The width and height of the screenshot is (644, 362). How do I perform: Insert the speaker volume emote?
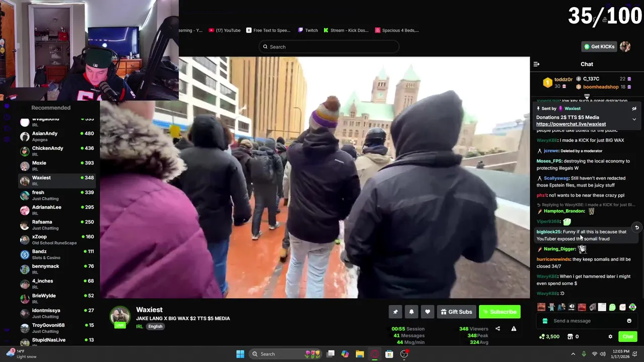(572, 307)
